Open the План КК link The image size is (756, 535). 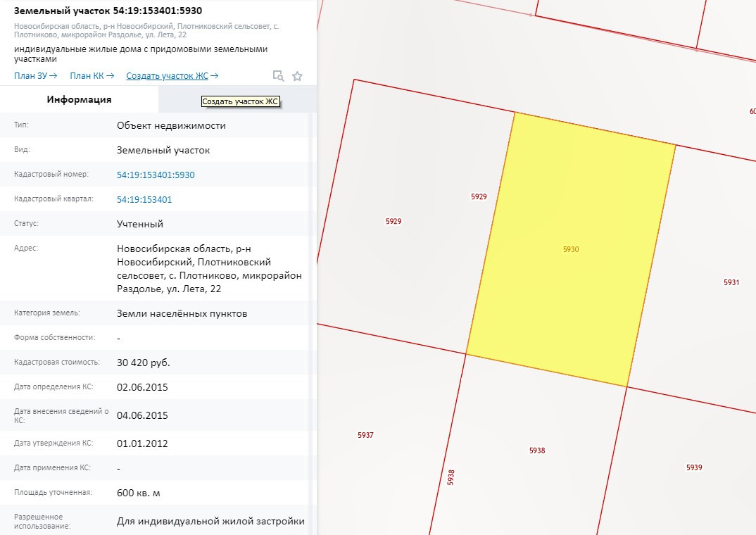92,76
